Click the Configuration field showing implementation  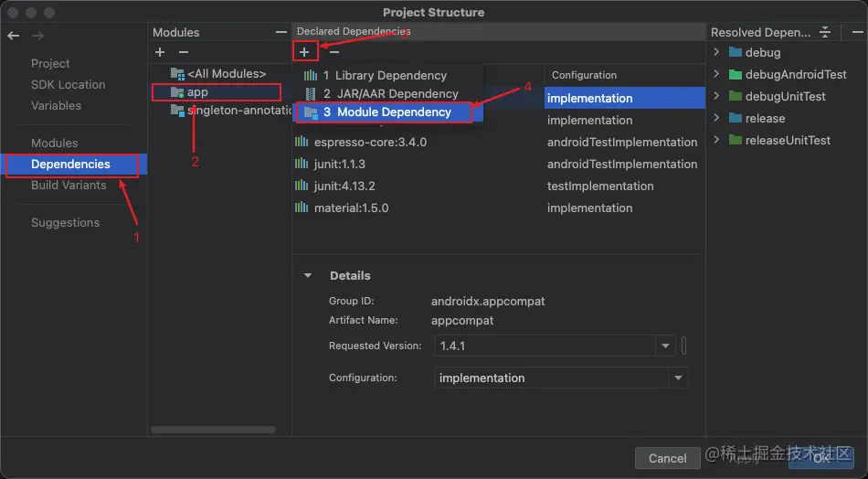click(552, 378)
